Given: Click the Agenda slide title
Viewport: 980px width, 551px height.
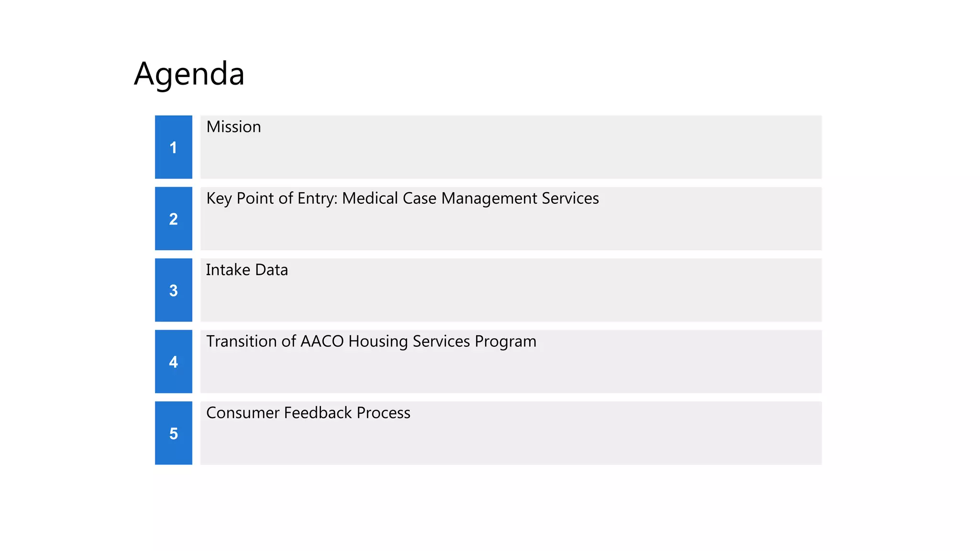Looking at the screenshot, I should [x=189, y=74].
